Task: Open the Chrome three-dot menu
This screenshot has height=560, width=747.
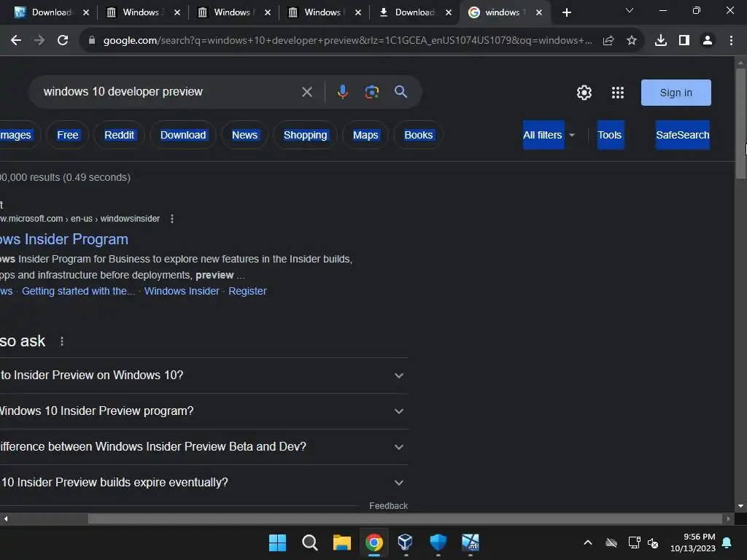Action: pyautogui.click(x=731, y=41)
